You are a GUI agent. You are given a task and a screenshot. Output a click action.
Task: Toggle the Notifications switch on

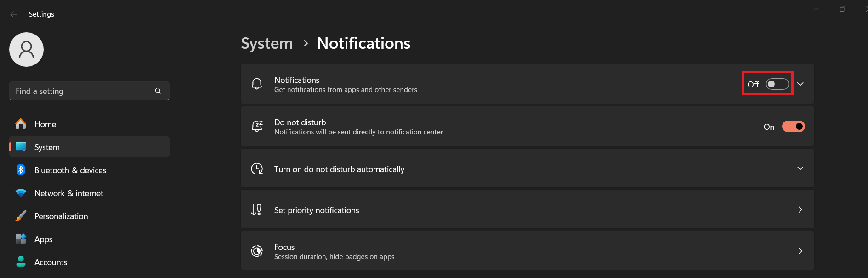[x=777, y=84]
